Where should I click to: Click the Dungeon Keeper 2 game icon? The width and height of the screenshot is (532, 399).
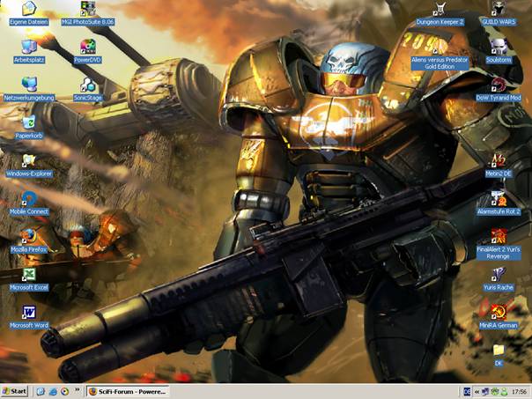point(440,9)
